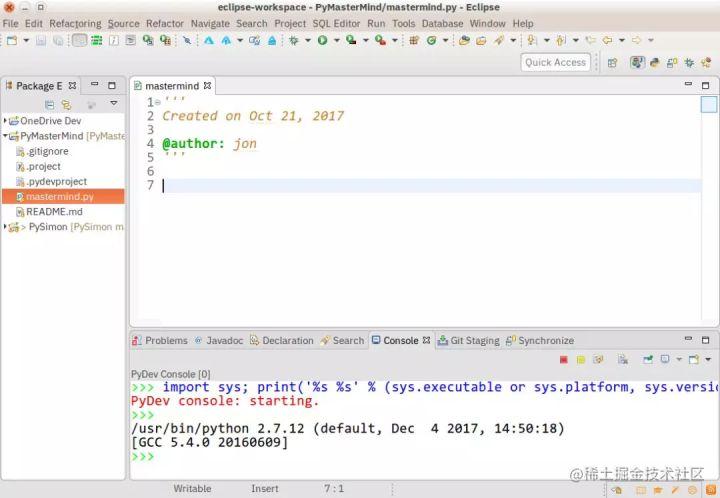Toggle Link with Editor in Package Explorer
Image resolution: width=720 pixels, height=498 pixels.
[x=67, y=105]
